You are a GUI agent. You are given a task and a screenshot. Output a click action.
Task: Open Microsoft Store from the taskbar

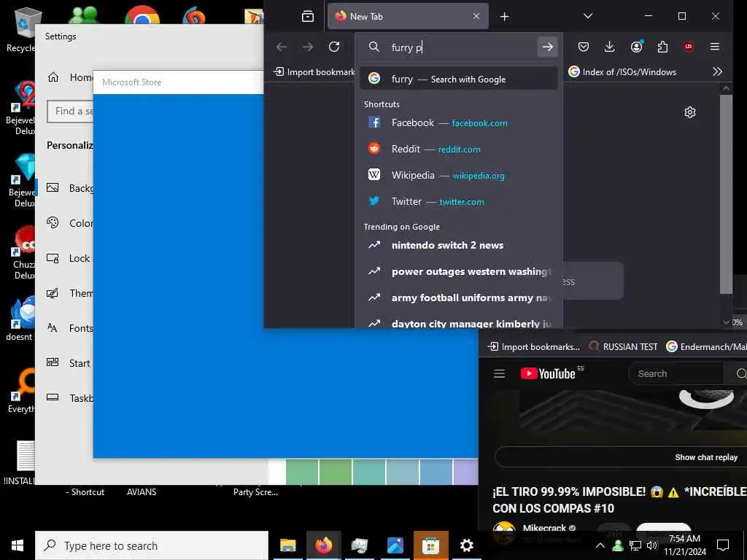click(430, 545)
